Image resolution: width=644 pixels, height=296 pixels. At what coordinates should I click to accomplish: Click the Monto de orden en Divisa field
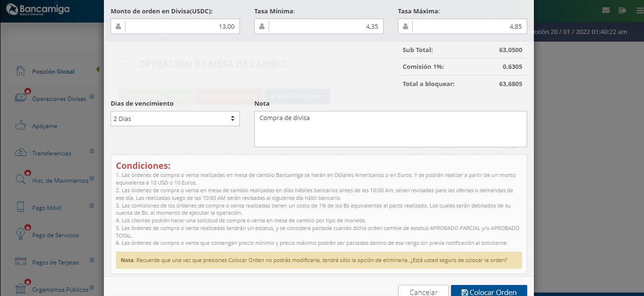pos(182,26)
